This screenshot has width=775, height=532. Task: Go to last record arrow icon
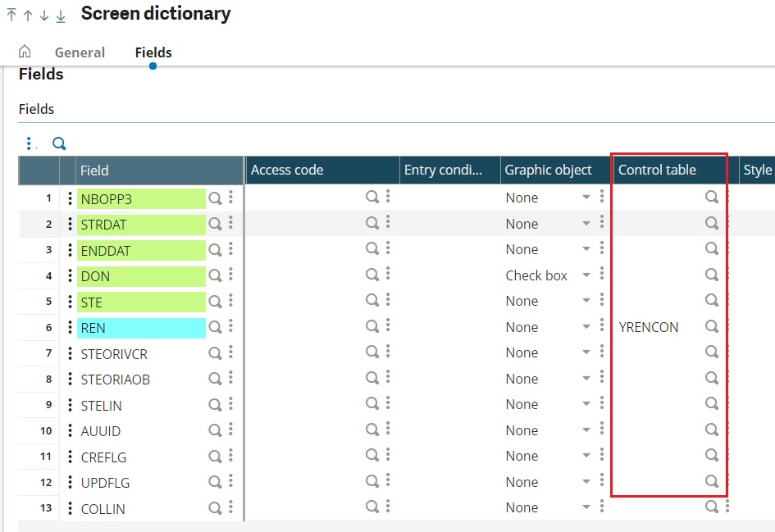coord(61,16)
